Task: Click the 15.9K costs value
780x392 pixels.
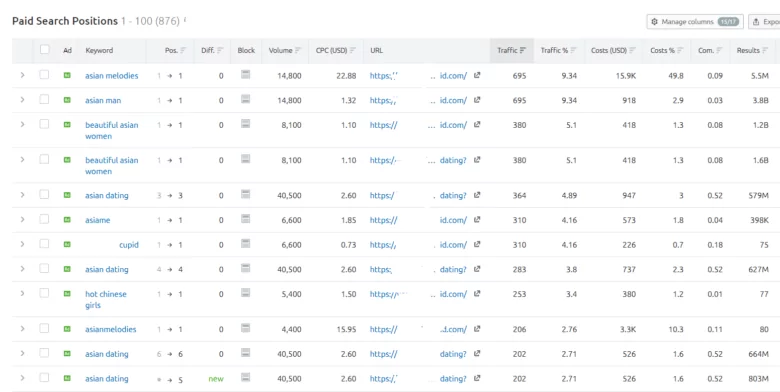Action: pos(625,76)
